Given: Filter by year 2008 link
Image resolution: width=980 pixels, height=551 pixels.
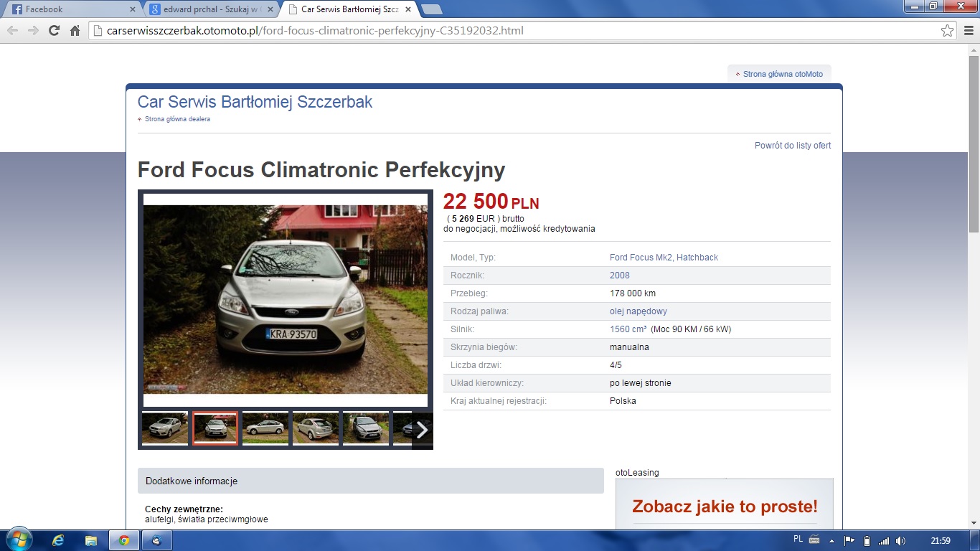Looking at the screenshot, I should point(620,275).
